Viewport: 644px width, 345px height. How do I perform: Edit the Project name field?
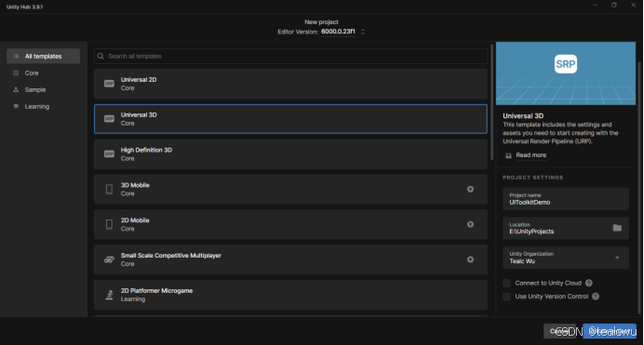point(566,199)
